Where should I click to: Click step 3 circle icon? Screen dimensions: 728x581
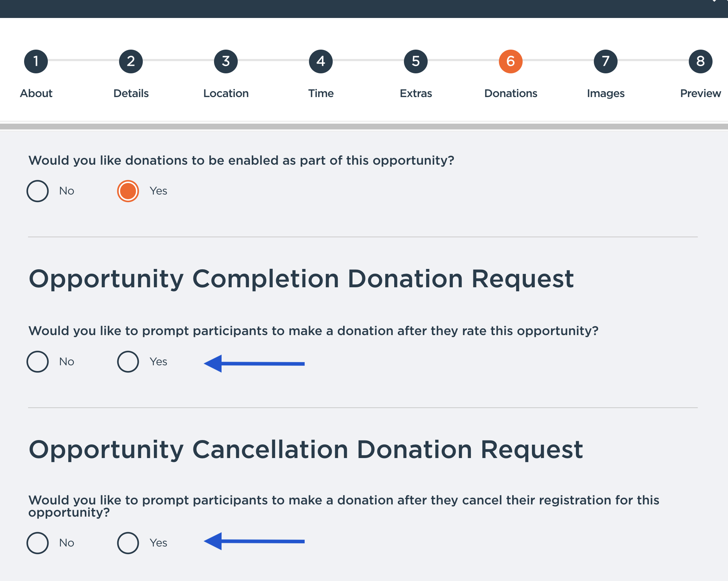coord(226,61)
